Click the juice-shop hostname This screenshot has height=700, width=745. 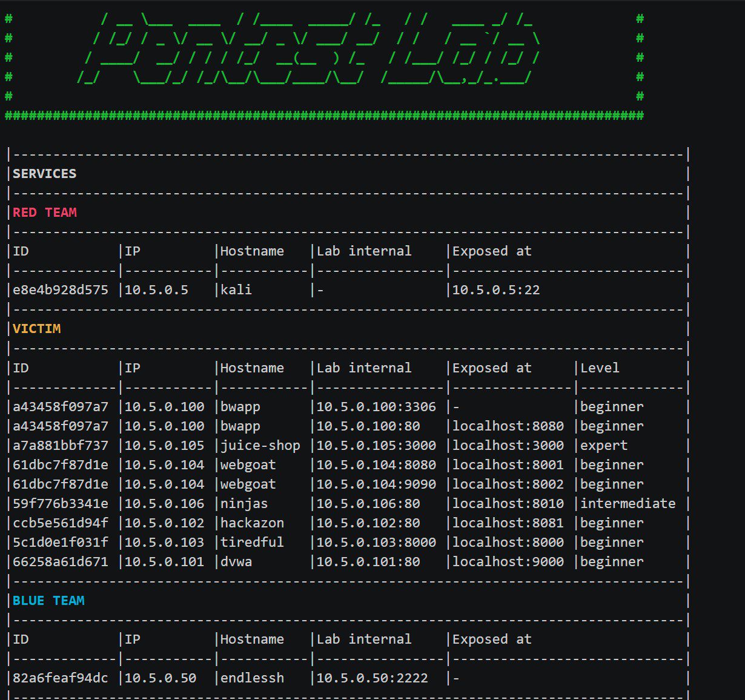260,446
